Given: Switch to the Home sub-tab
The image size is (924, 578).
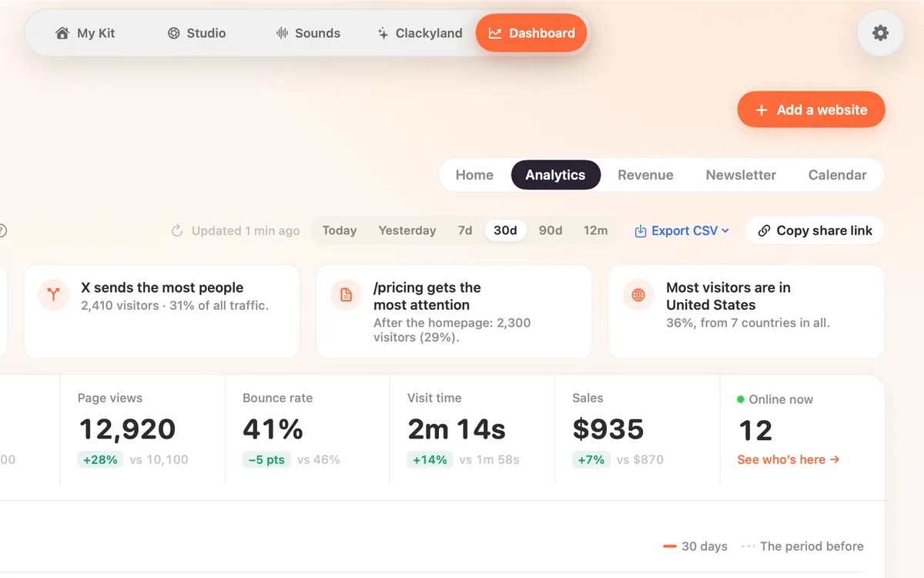Looking at the screenshot, I should pyautogui.click(x=474, y=175).
